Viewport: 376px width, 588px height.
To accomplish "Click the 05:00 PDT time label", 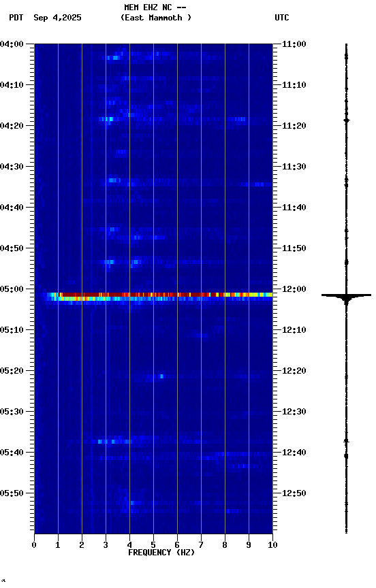I will click(x=12, y=289).
